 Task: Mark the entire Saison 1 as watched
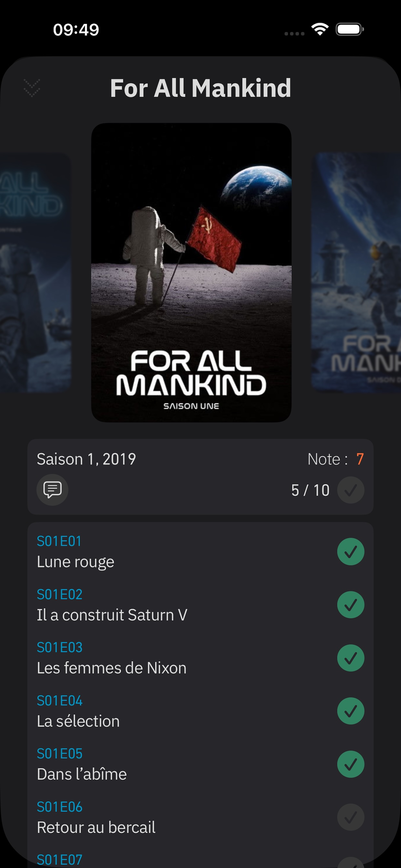350,490
